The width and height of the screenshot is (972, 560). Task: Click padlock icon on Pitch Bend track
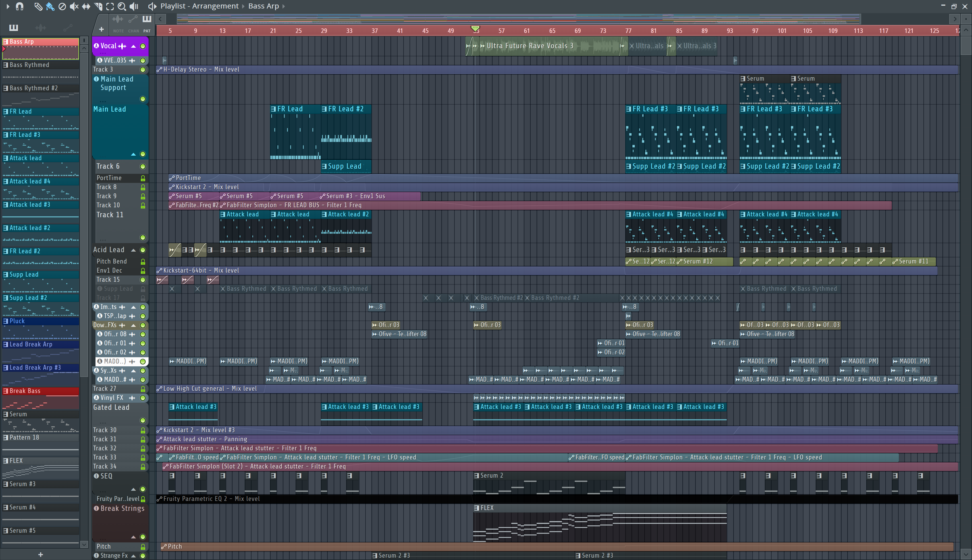click(x=143, y=262)
